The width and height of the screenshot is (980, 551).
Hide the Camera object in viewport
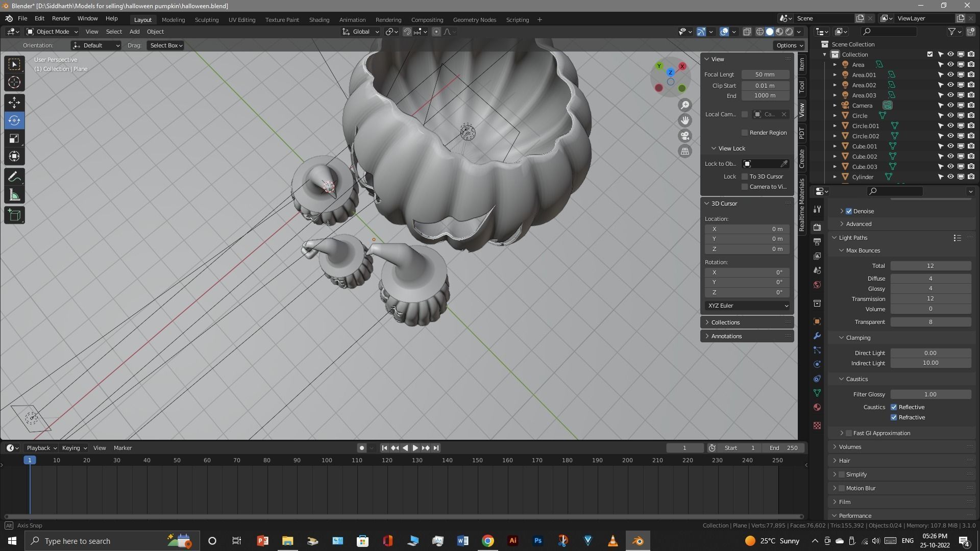point(950,106)
